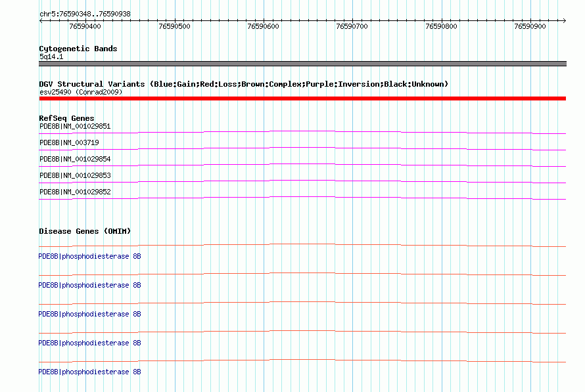This screenshot has width=585, height=392.
Task: Click the chr5:76590348..76590938 region label
Action: [85, 14]
